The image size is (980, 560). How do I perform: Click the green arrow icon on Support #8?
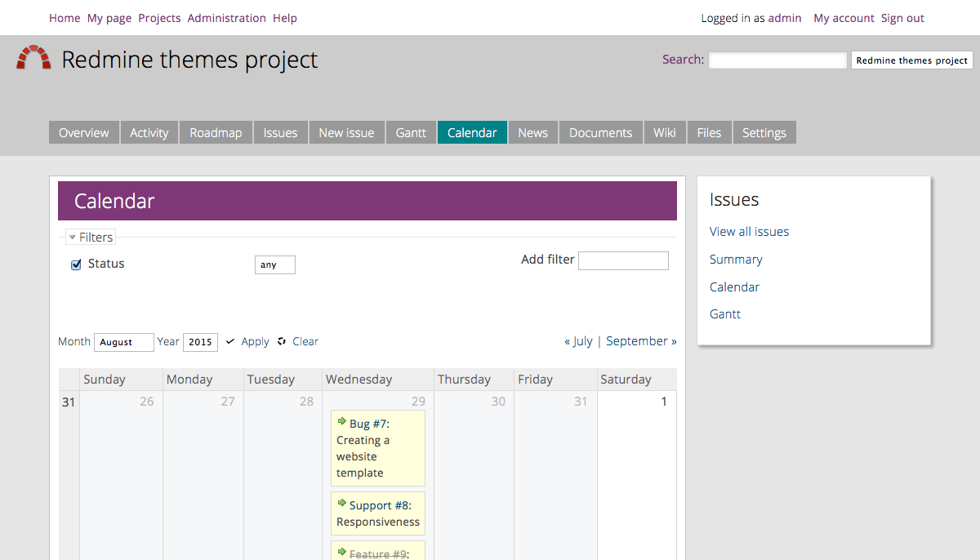[342, 504]
